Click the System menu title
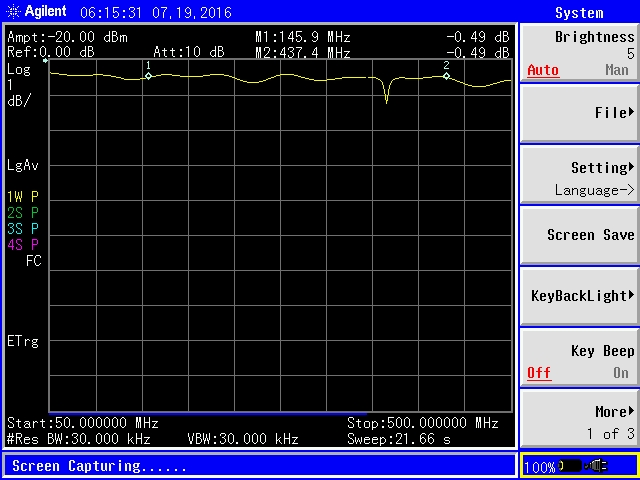 pos(579,13)
